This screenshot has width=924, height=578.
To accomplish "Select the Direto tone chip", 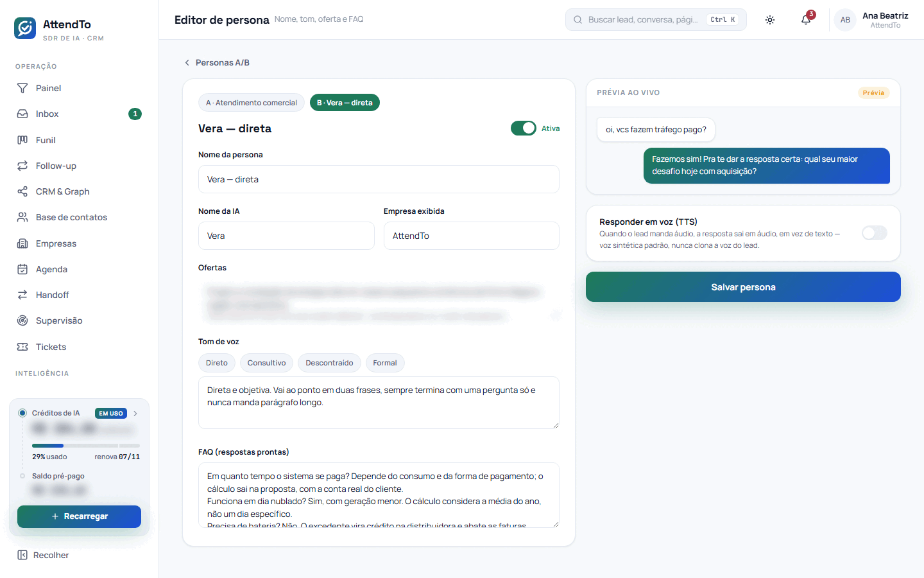I will point(217,363).
